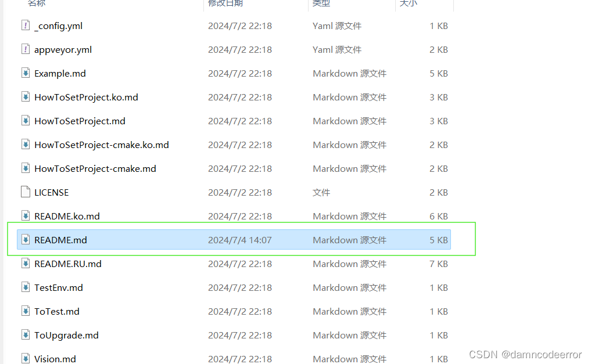Click the plain file icon beside LICENSE
591x364 pixels.
tap(24, 192)
